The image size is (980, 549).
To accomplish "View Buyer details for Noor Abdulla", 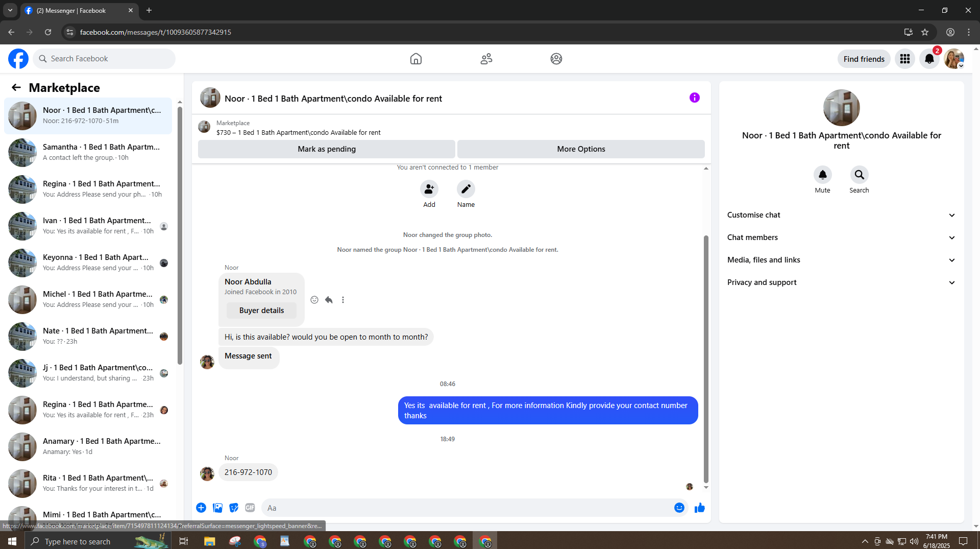I will pyautogui.click(x=261, y=311).
